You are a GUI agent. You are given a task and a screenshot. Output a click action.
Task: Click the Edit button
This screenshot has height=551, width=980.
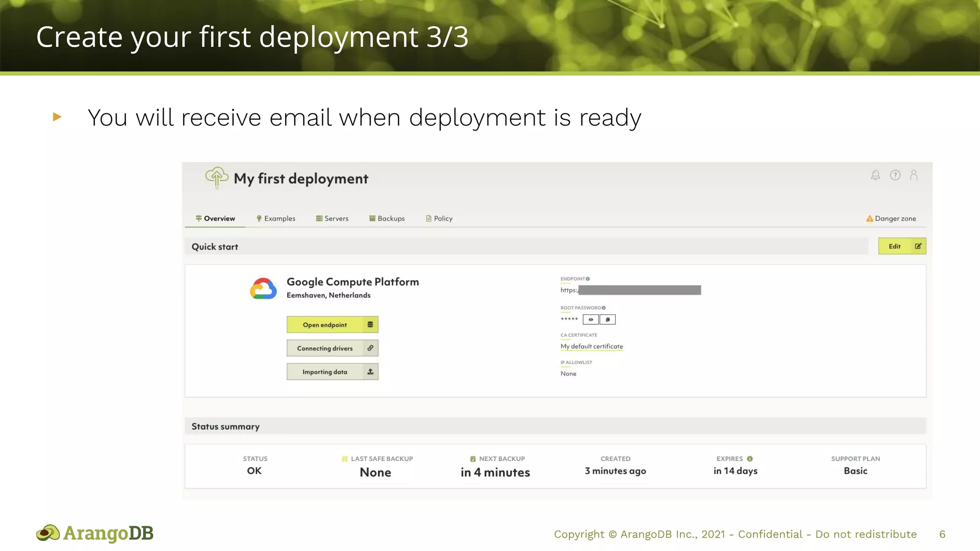902,246
